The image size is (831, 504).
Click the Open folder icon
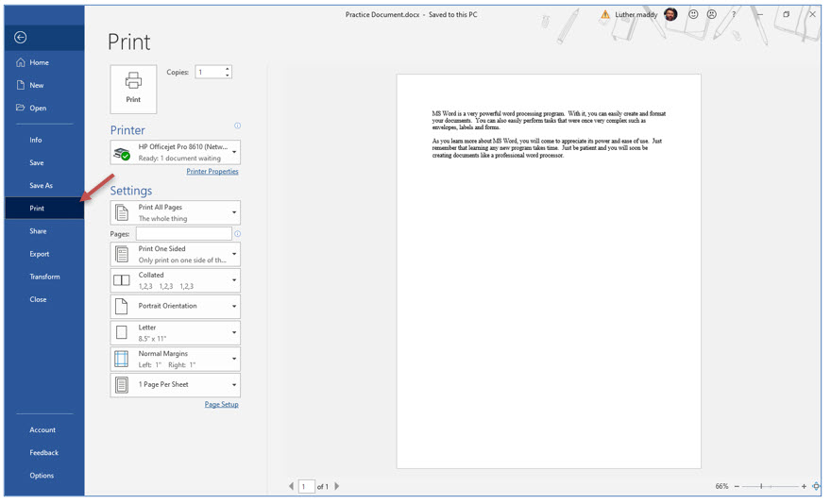pyautogui.click(x=21, y=108)
